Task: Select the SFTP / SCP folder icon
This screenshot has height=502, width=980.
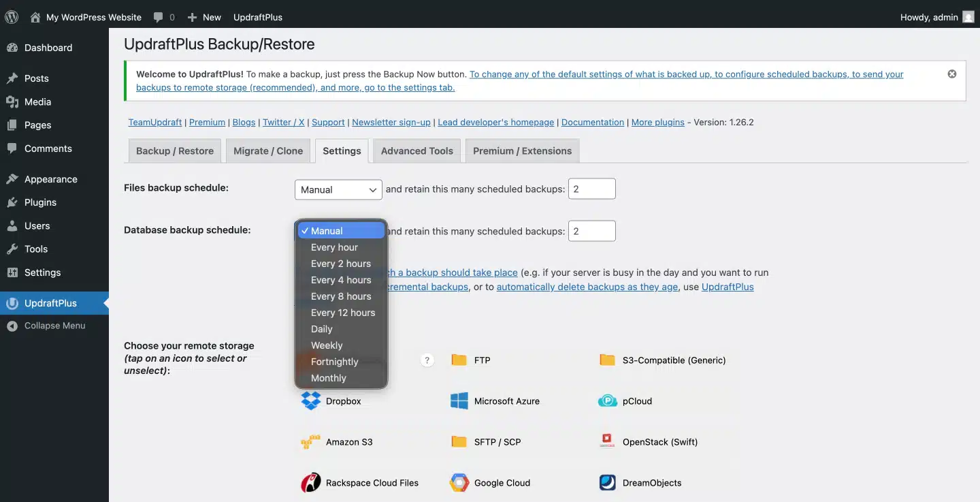Action: pyautogui.click(x=459, y=442)
